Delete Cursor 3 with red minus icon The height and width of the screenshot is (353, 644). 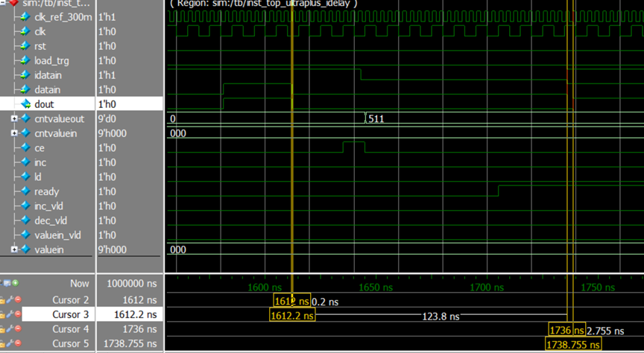point(18,314)
